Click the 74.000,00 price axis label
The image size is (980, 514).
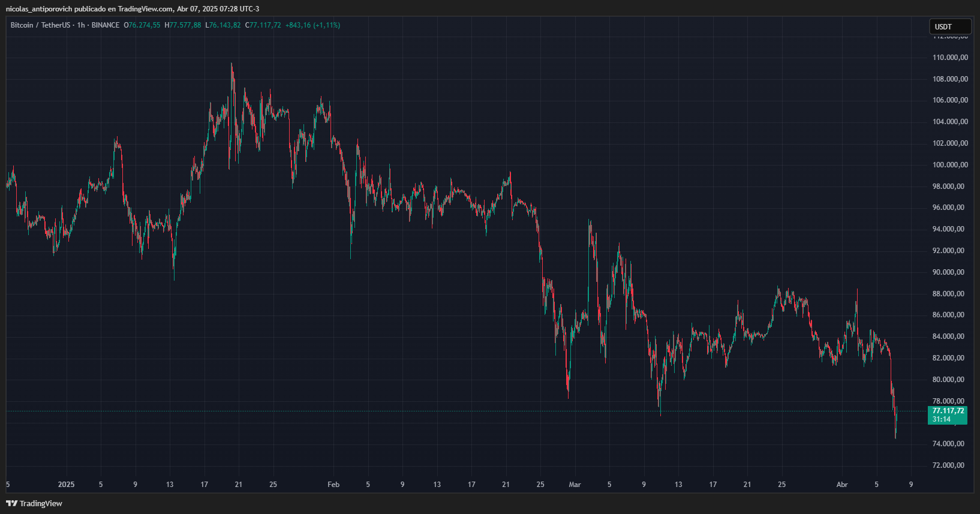pyautogui.click(x=948, y=444)
